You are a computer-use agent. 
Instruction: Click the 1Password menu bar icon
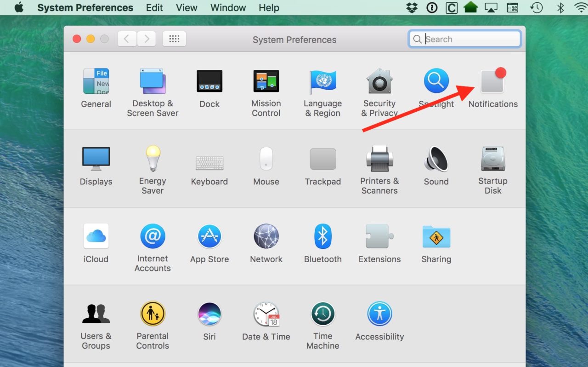coord(431,7)
